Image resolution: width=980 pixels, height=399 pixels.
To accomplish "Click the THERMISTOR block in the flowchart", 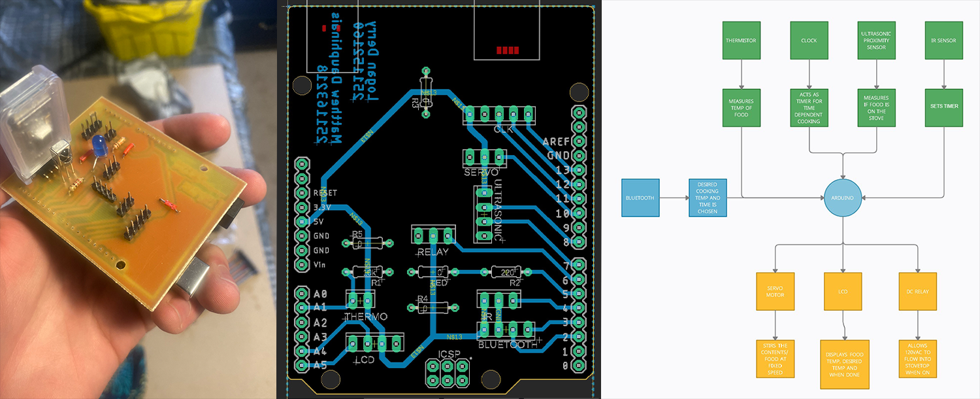I will 741,41.
